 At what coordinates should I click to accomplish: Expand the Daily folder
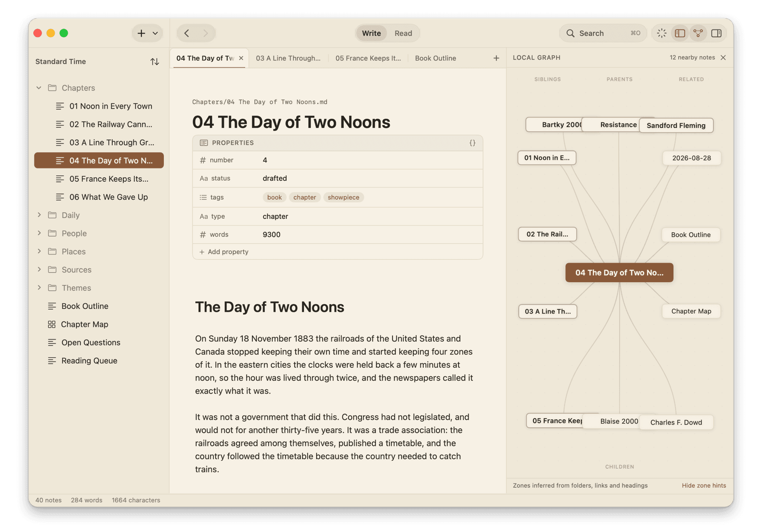(39, 215)
